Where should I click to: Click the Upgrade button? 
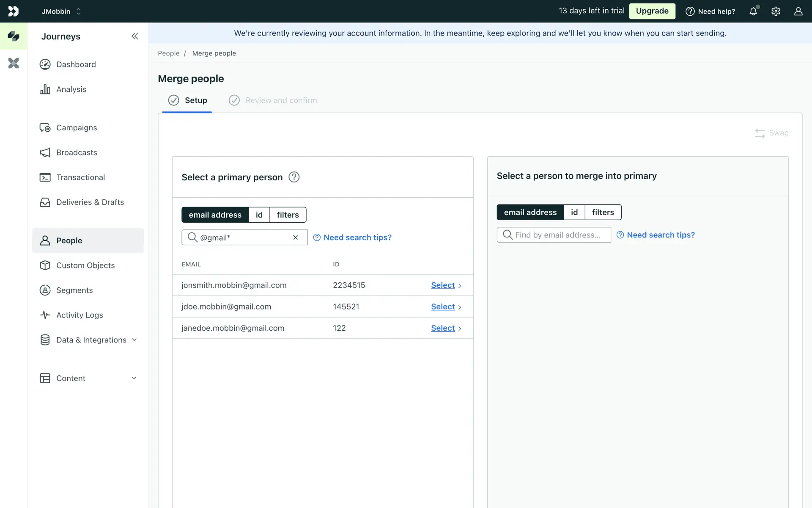652,11
